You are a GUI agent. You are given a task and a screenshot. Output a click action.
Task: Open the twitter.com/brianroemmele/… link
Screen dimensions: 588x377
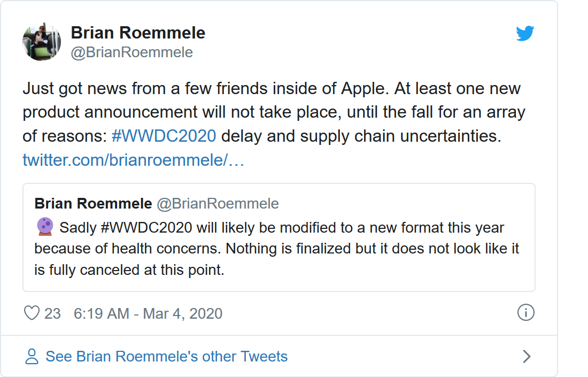point(133,160)
